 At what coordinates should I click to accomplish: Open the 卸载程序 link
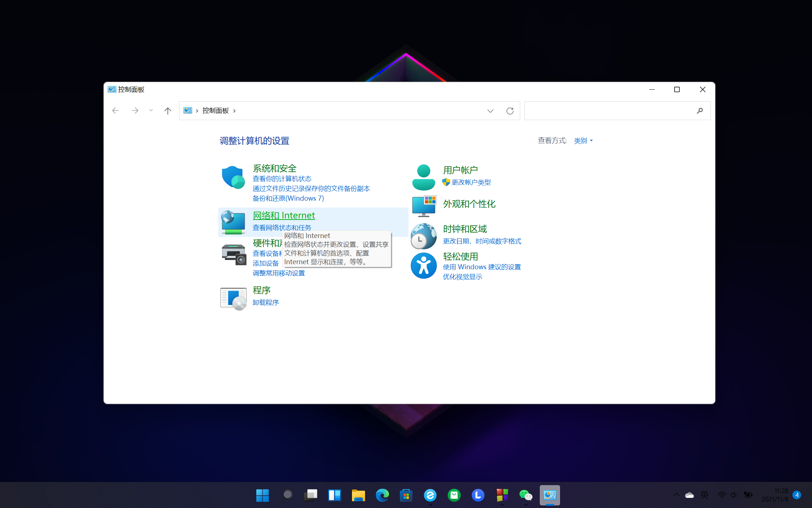[265, 302]
